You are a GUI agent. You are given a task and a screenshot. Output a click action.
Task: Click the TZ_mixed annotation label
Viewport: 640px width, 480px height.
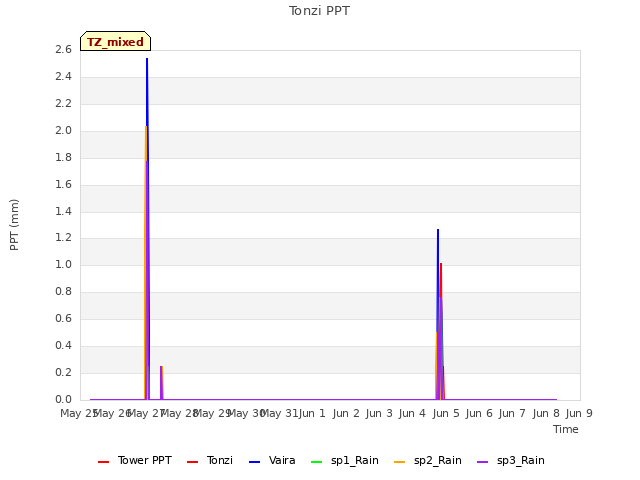pos(116,41)
